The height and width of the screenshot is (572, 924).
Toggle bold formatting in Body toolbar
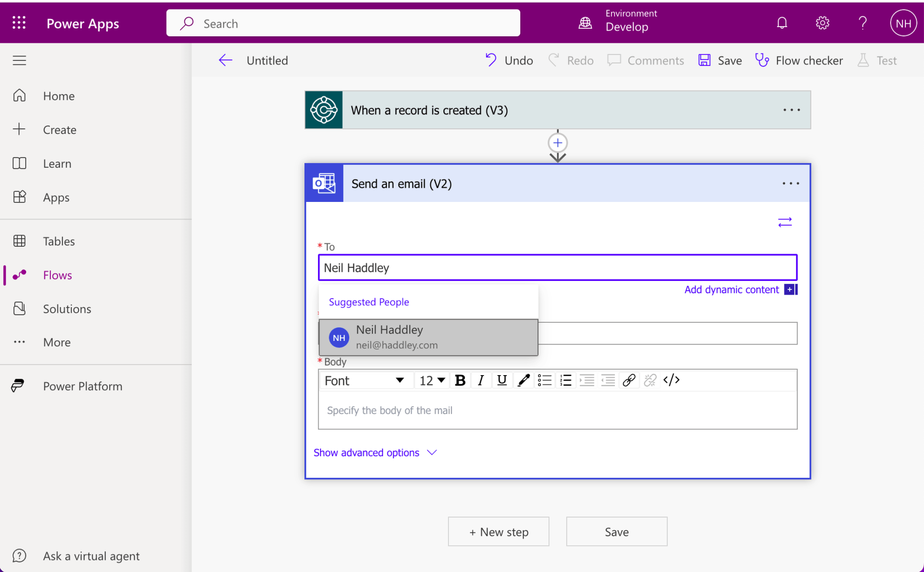(459, 380)
